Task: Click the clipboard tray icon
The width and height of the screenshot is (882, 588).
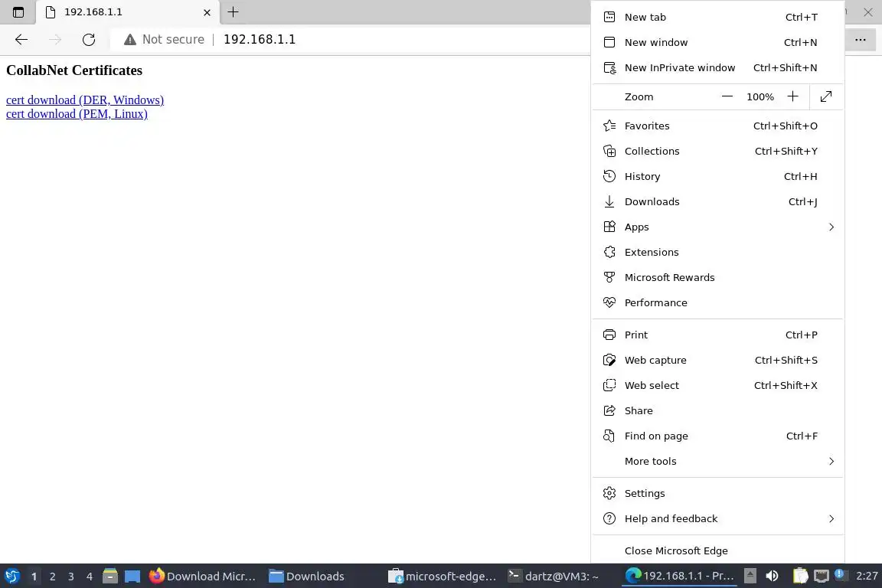Action: 800,577
